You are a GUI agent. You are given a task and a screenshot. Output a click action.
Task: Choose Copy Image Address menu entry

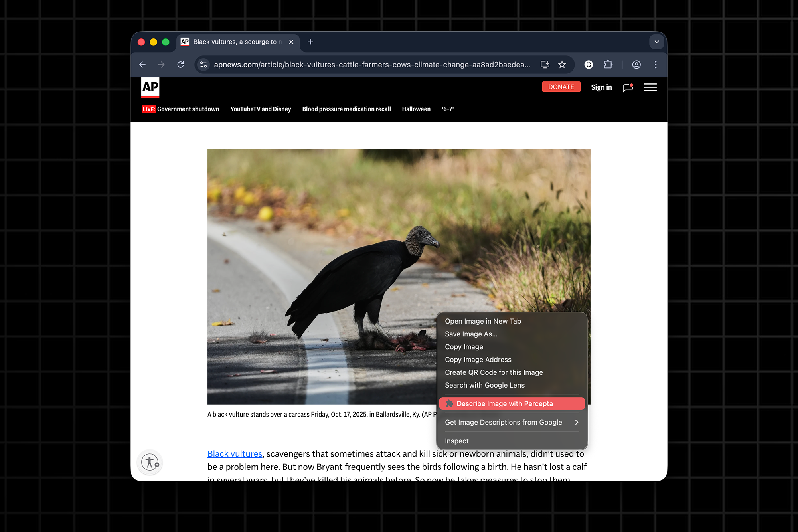tap(478, 360)
